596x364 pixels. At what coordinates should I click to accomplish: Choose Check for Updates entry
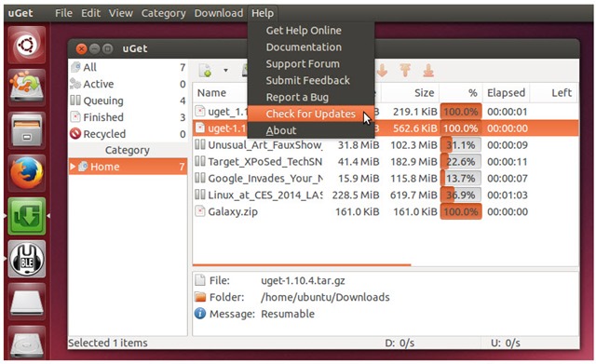click(x=311, y=114)
